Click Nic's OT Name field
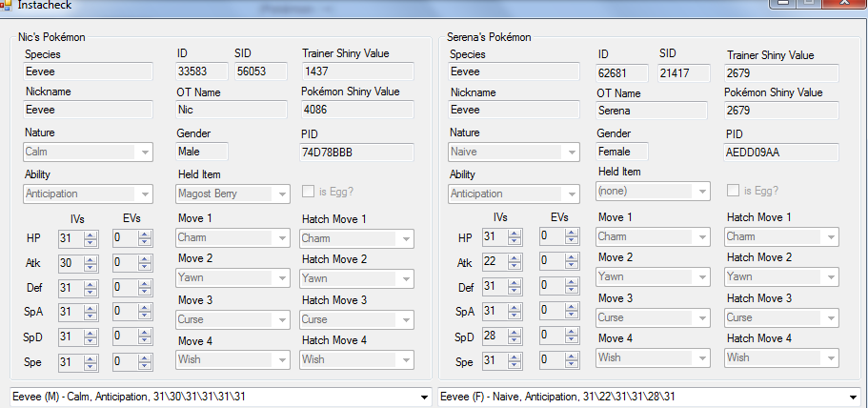The image size is (868, 408). click(232, 109)
